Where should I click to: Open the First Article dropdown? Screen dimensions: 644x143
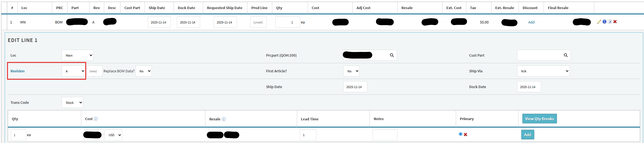(351, 71)
